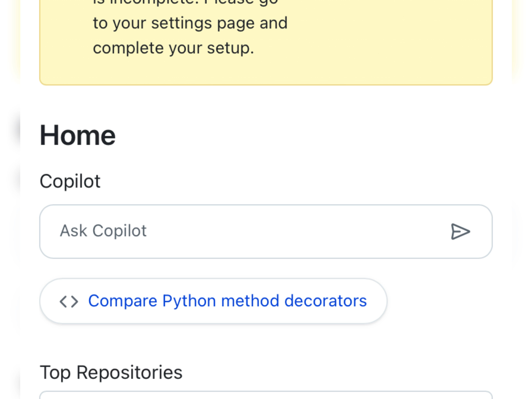Image resolution: width=532 pixels, height=399 pixels.
Task: Click the cut-off warning line above 'to your settings'
Action: [185, 2]
